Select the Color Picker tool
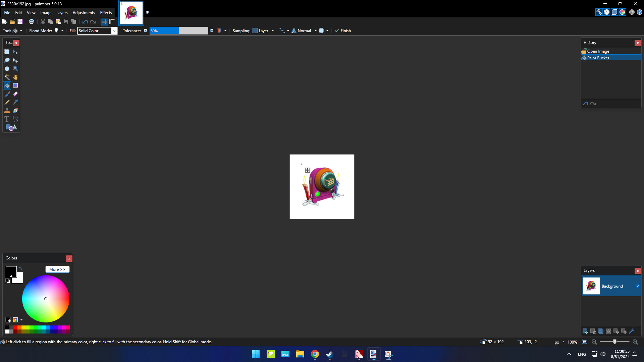644x362 pixels. pyautogui.click(x=15, y=102)
